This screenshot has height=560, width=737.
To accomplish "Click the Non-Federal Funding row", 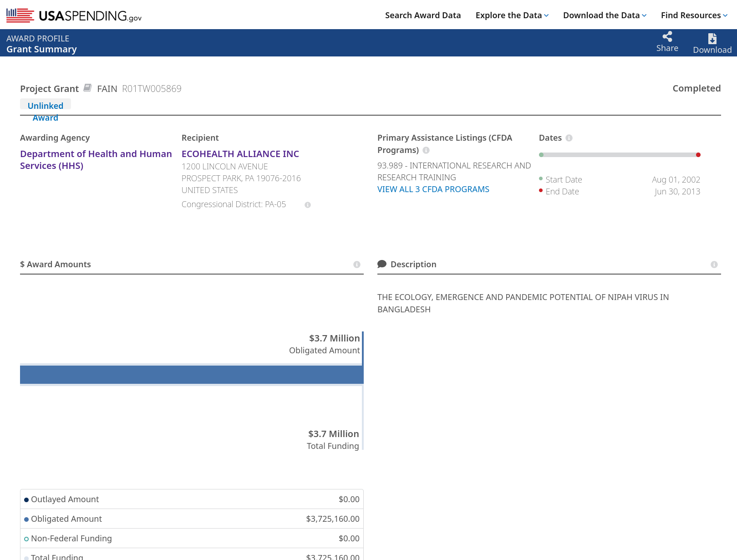I will point(192,539).
